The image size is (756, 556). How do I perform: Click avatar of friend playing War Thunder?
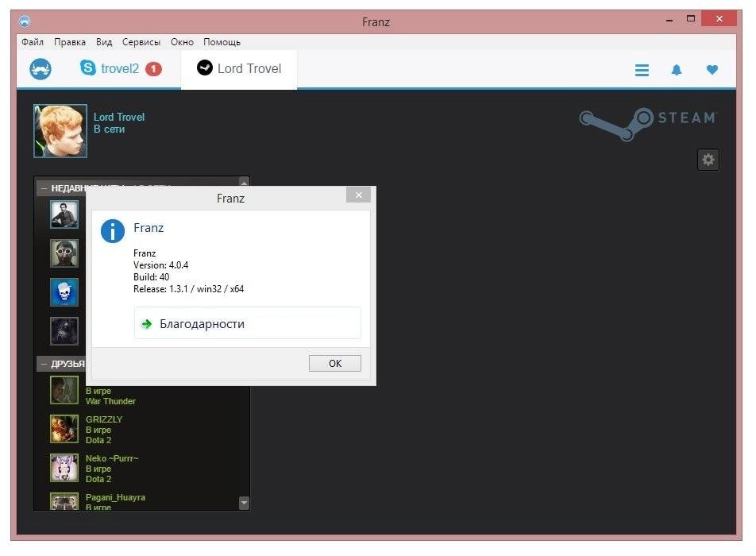click(x=64, y=390)
